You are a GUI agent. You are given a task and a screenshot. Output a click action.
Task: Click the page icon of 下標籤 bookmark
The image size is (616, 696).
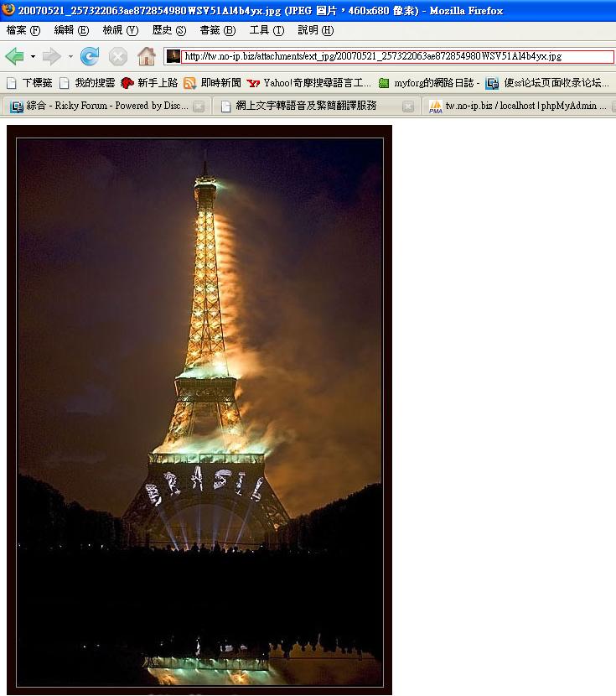tap(12, 83)
